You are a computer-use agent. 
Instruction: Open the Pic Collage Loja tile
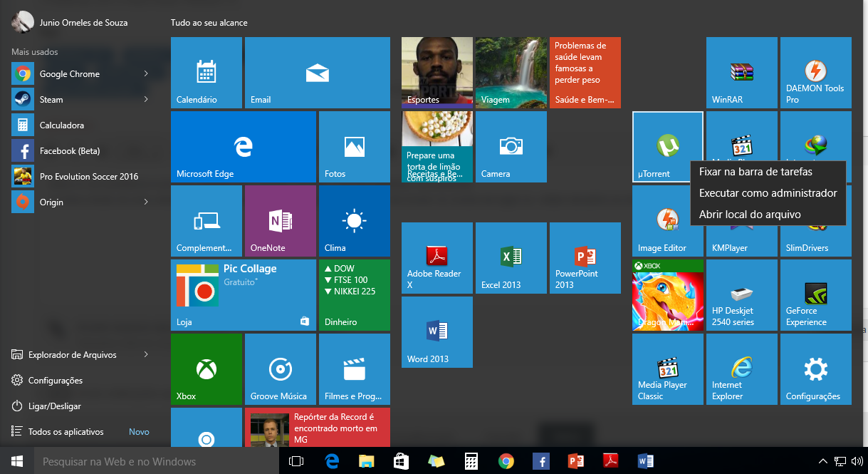pos(244,294)
